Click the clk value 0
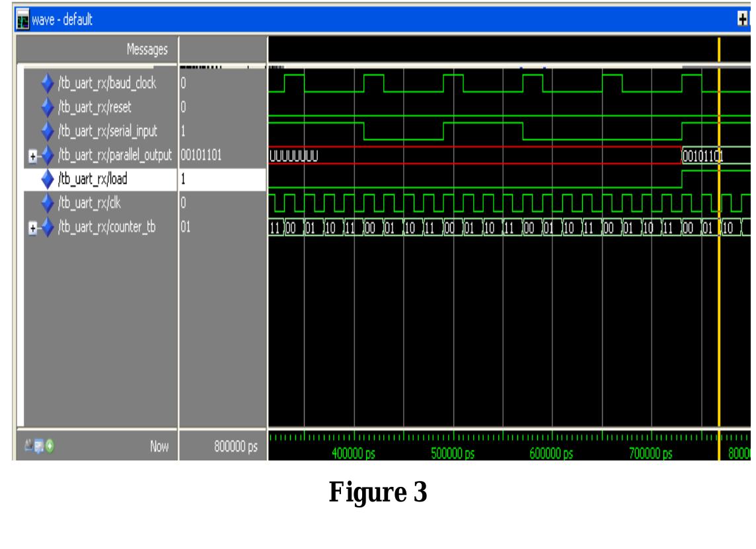Screen dimensions: 756x549 [183, 203]
